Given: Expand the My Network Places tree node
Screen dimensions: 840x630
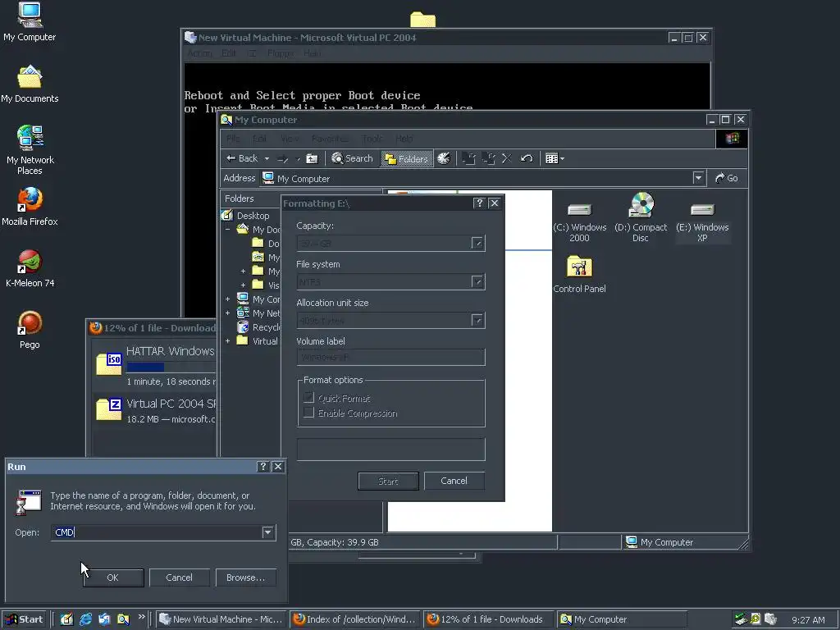Looking at the screenshot, I should [x=228, y=313].
